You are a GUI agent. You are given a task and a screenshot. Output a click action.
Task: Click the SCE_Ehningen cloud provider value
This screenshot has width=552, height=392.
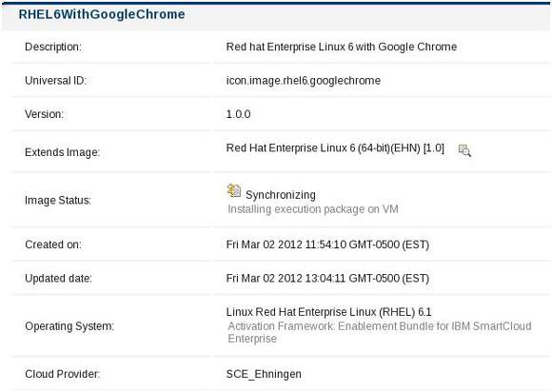point(264,374)
